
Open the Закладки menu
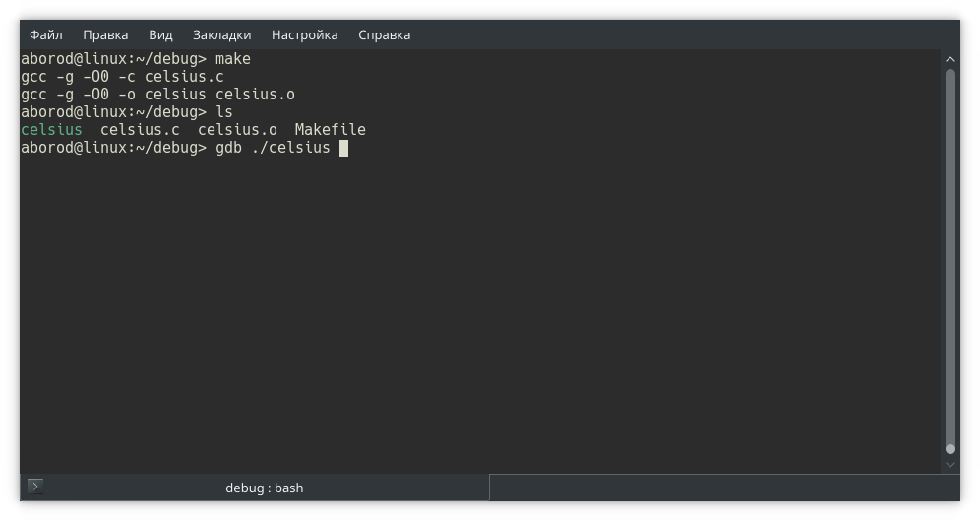click(221, 34)
